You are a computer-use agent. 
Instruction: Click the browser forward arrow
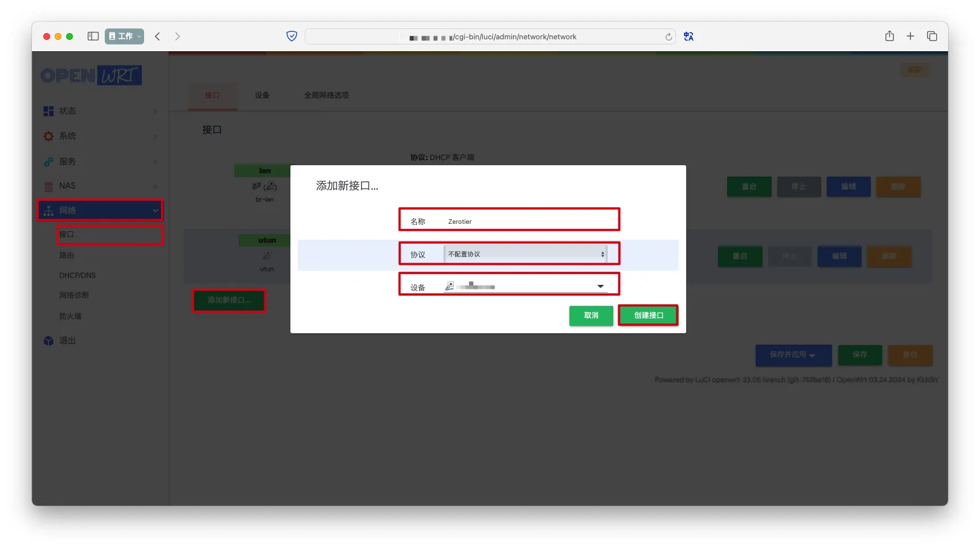tap(178, 36)
